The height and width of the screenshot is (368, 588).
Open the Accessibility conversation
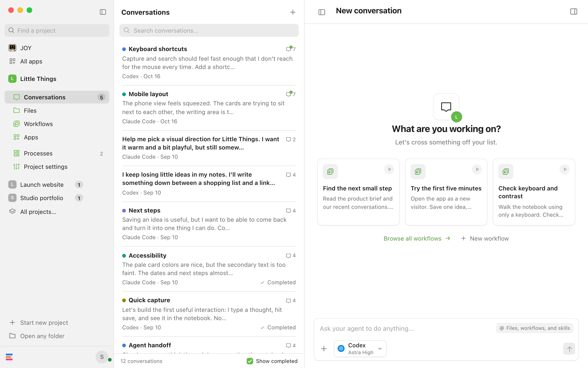[209, 269]
